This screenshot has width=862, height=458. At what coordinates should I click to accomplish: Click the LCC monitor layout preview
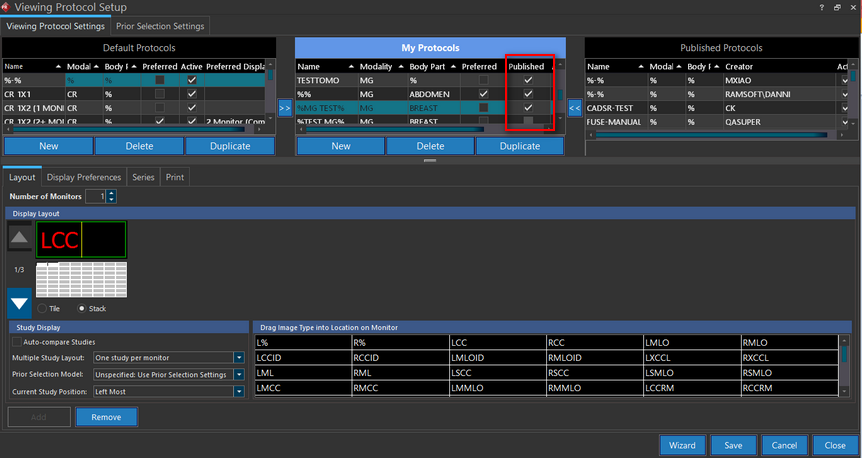tap(81, 240)
